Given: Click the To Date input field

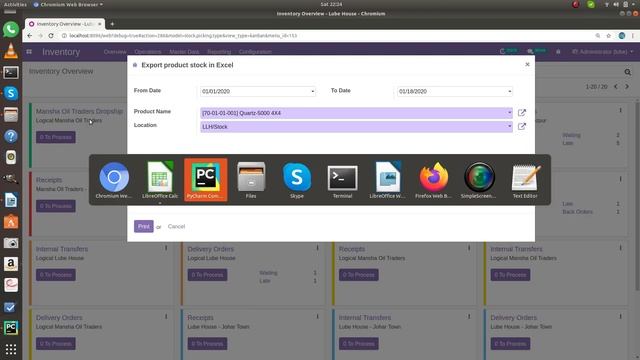Looking at the screenshot, I should pos(455,91).
